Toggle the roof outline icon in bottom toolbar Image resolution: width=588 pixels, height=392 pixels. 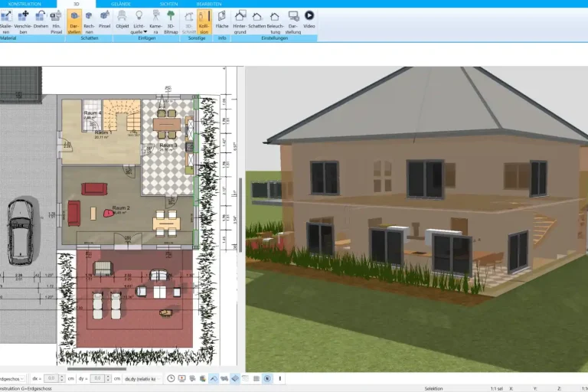coord(214,378)
